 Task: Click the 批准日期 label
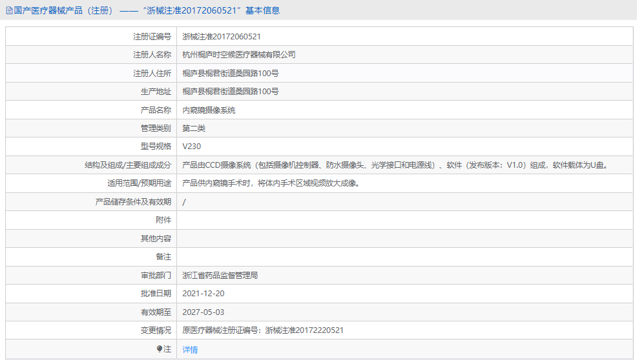[156, 294]
